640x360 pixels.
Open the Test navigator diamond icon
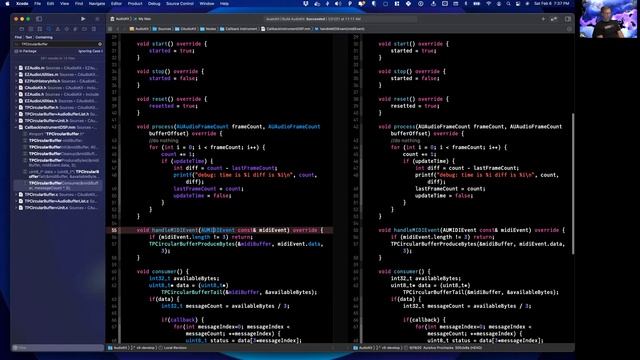[x=67, y=29]
